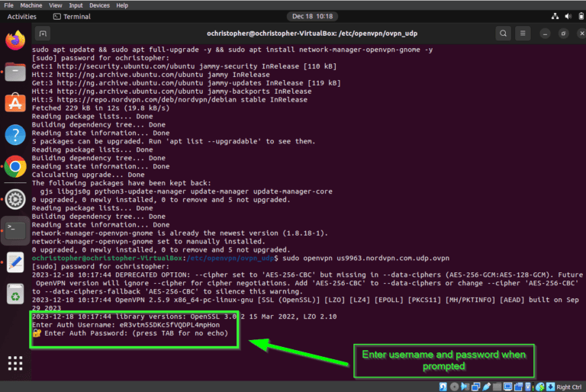The image size is (586, 392).
Task: Click the 'Calculating upgrade... Done' line
Action: (89, 175)
